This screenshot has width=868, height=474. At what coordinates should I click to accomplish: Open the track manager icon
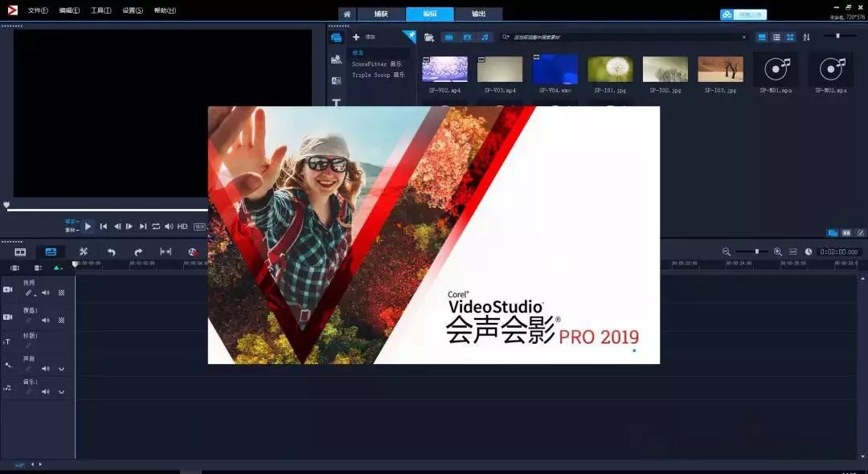click(14, 268)
